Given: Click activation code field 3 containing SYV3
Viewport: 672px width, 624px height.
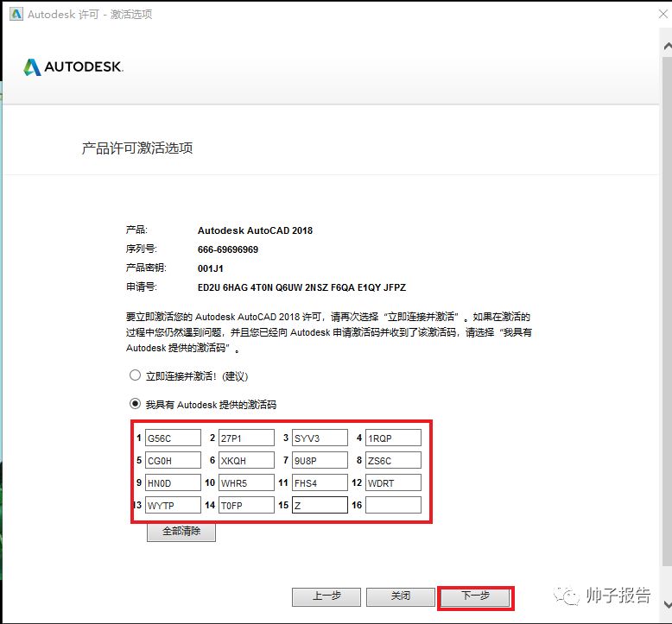Looking at the screenshot, I should click(x=320, y=438).
